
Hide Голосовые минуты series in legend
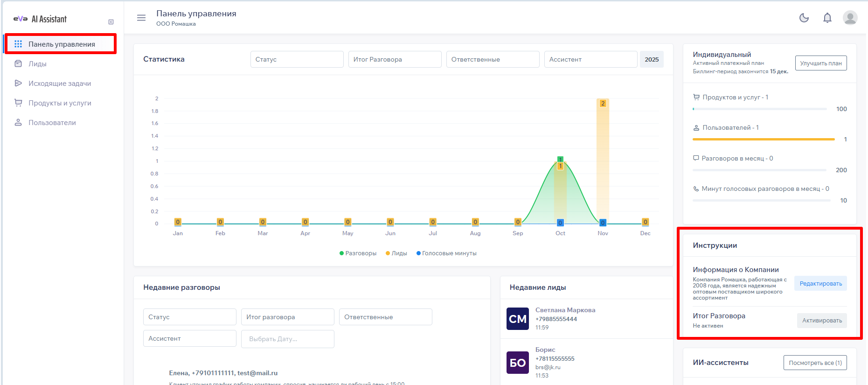[446, 253]
